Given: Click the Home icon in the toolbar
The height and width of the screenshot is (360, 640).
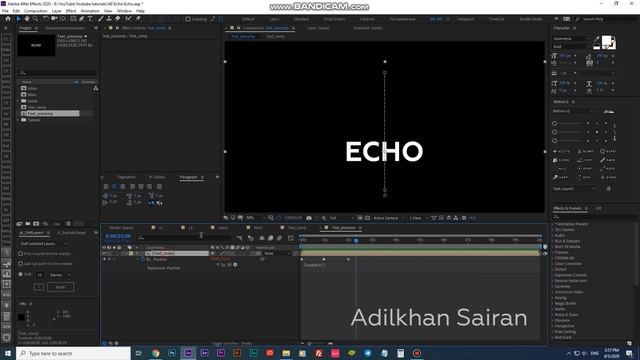Looking at the screenshot, I should (7, 19).
